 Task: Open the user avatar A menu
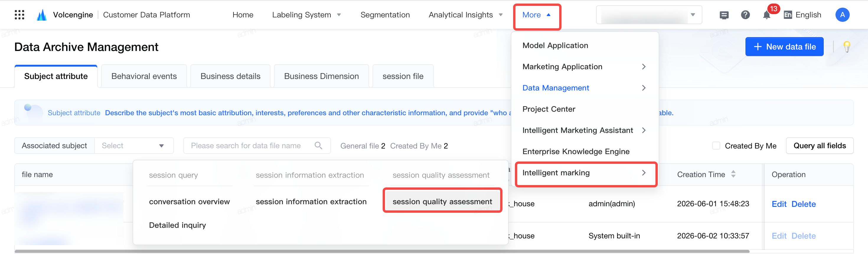[x=842, y=15]
